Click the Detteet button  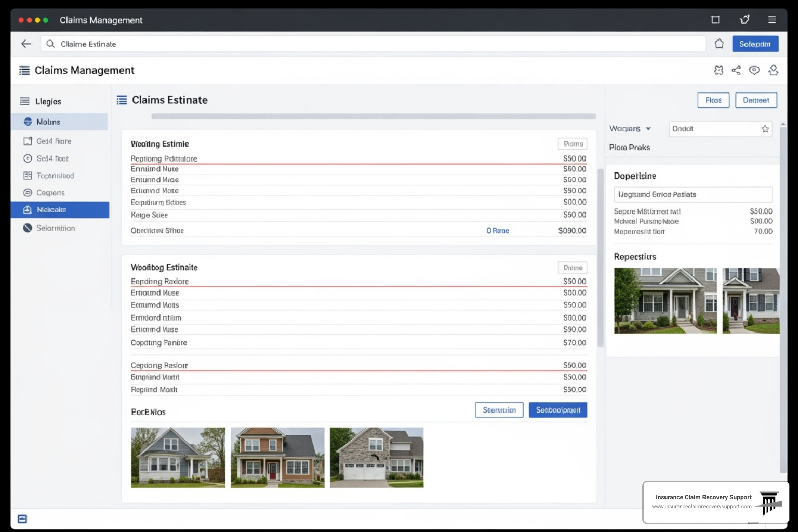click(x=756, y=100)
